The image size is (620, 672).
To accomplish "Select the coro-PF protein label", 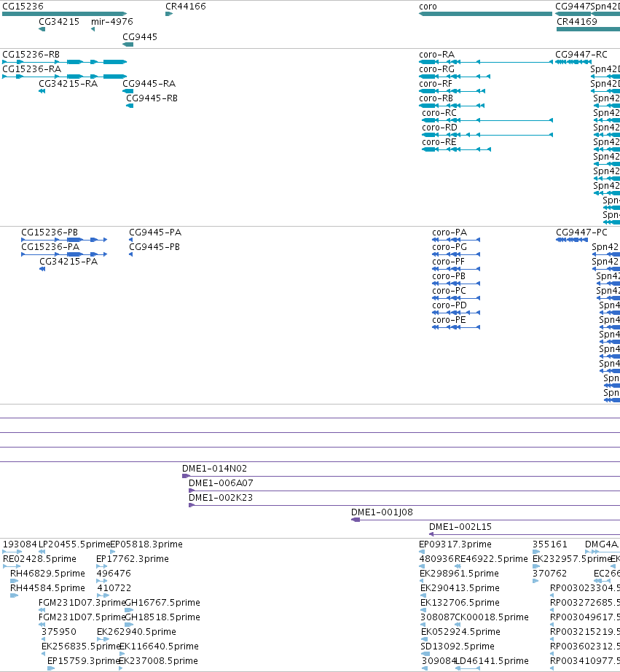I will [448, 262].
